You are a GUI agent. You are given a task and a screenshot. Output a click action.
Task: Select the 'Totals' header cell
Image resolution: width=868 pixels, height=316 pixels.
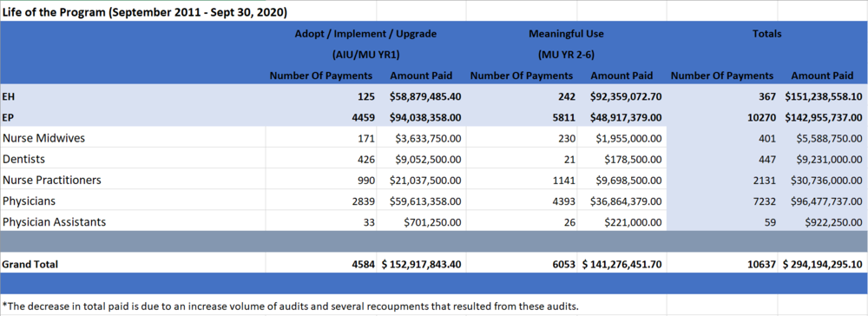[766, 34]
